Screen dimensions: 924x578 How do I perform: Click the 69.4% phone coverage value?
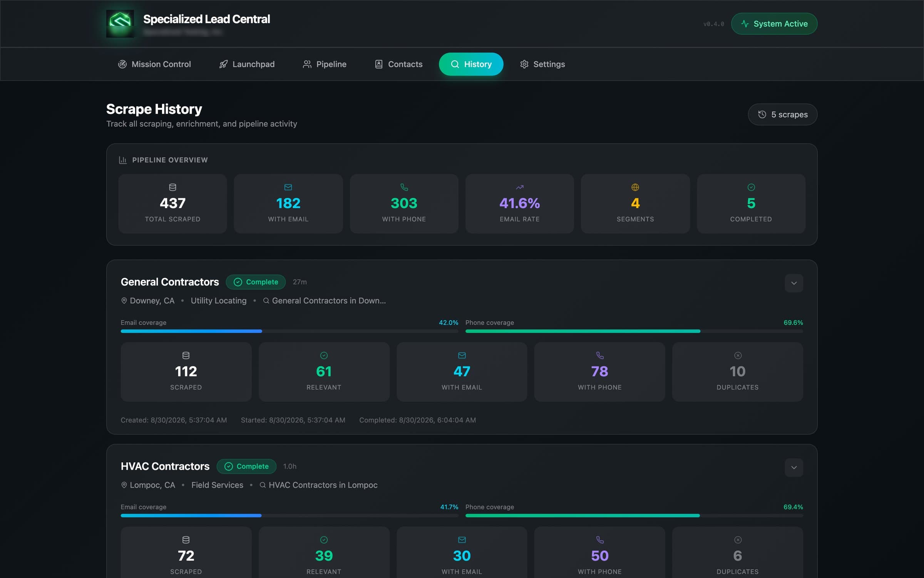point(793,507)
